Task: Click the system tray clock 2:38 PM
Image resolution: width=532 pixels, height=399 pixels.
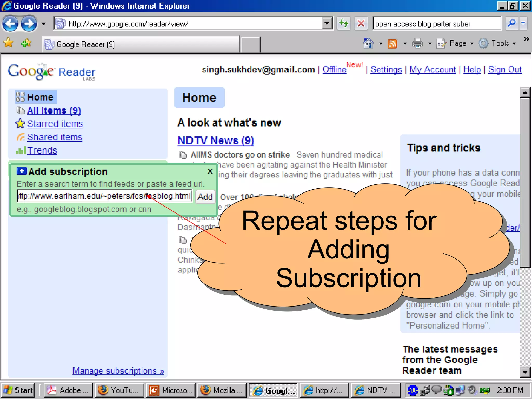Action: tap(510, 390)
